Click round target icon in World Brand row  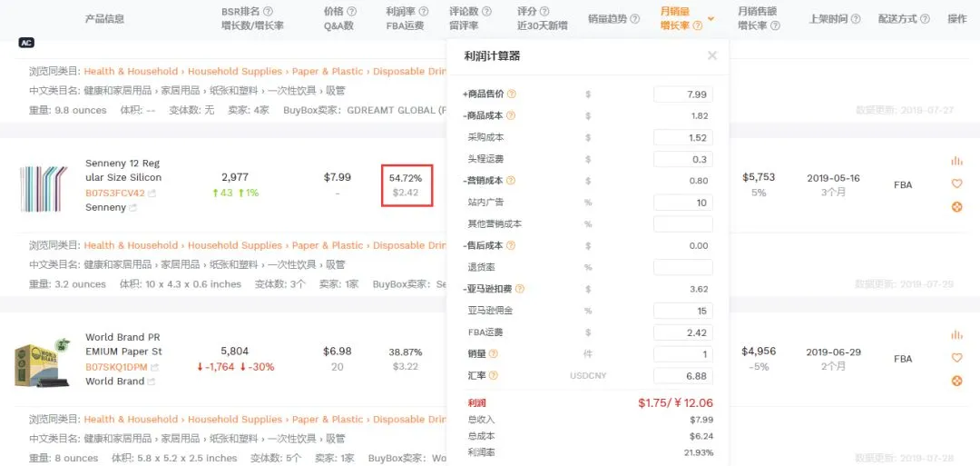tap(956, 381)
